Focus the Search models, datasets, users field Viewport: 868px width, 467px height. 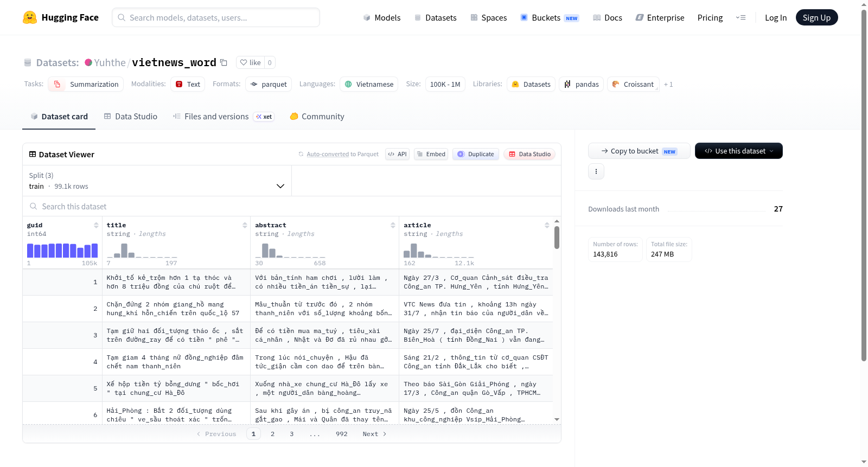coord(216,17)
